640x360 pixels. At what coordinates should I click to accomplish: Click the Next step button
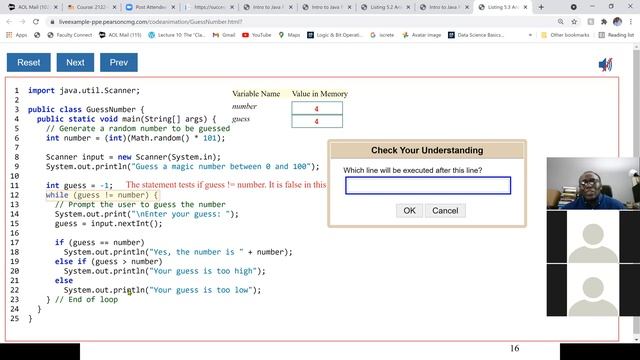75,62
